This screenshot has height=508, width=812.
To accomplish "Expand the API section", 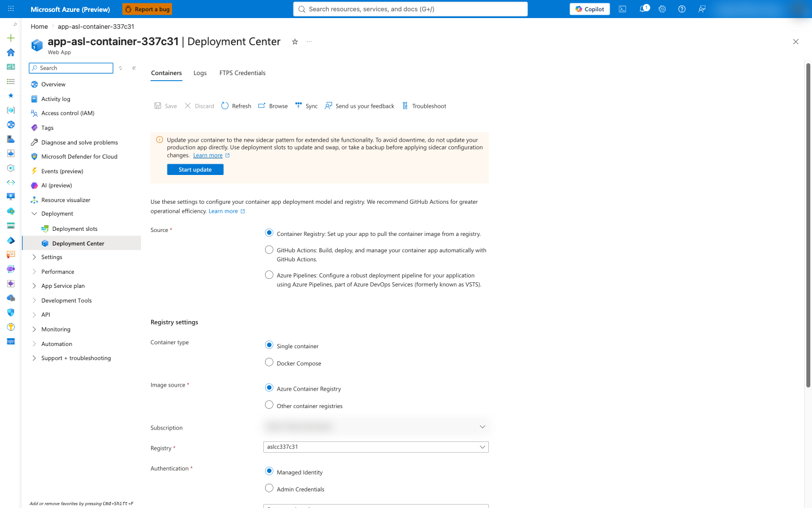I will coord(34,314).
